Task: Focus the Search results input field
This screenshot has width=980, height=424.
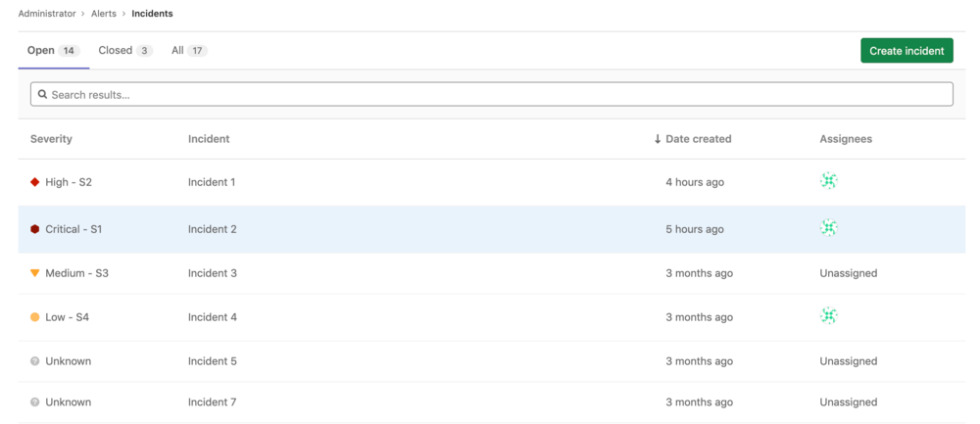Action: coord(490,95)
